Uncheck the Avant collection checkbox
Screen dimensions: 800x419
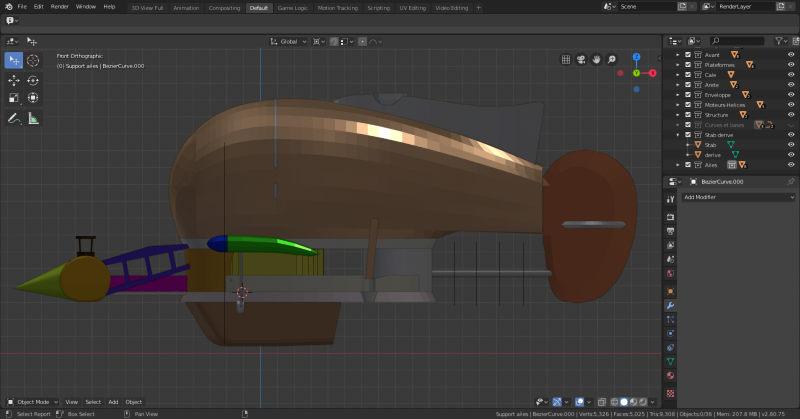coord(688,55)
